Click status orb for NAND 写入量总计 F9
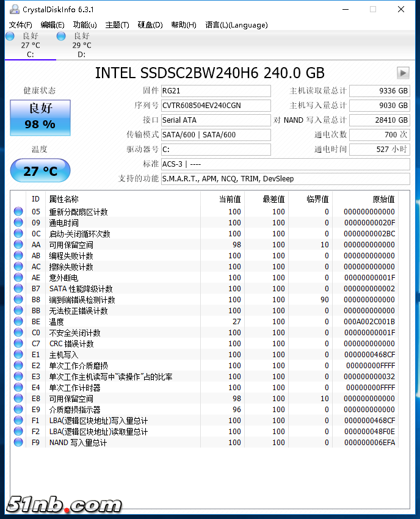The height and width of the screenshot is (519, 420). coord(18,443)
